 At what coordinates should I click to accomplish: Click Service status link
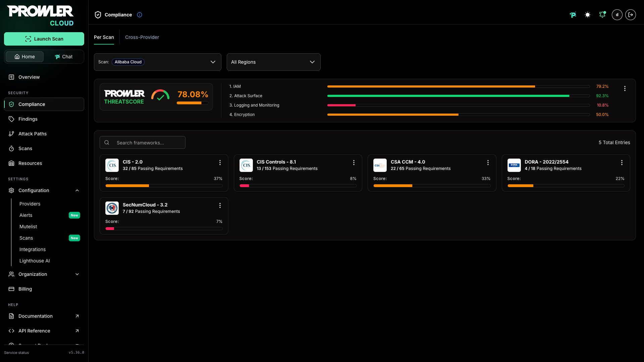click(16, 353)
